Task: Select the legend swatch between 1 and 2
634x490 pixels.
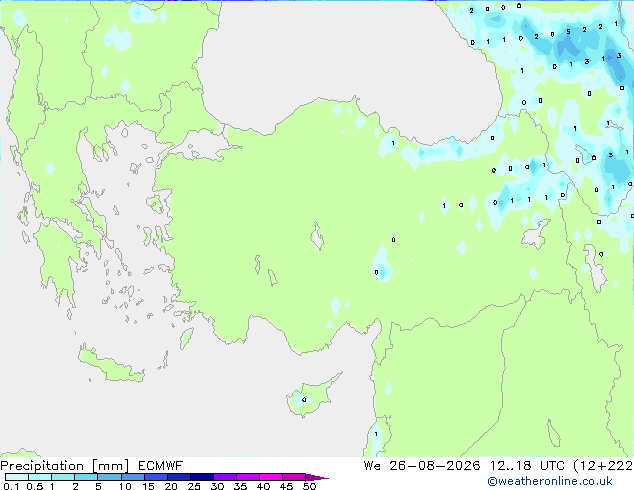Action: point(63,477)
